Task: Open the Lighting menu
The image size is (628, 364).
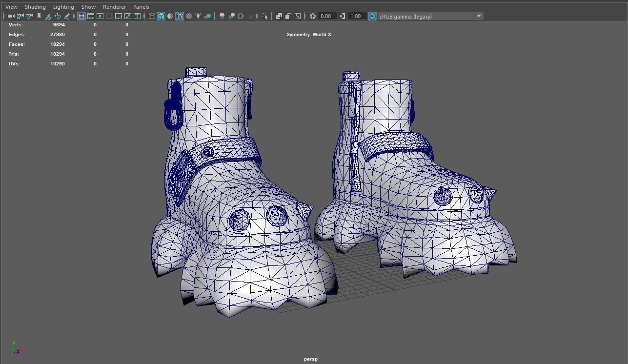Action: pyautogui.click(x=63, y=7)
